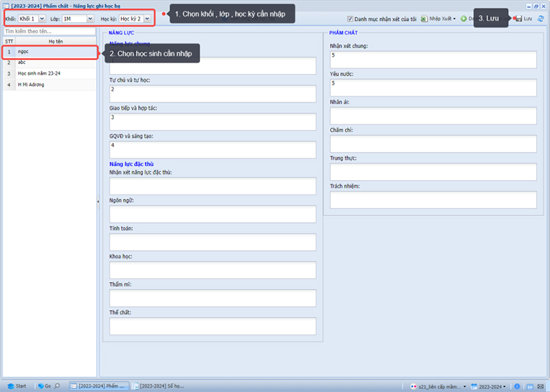Click the green plus icon in toolbar
The height and width of the screenshot is (392, 550).
pos(463,19)
